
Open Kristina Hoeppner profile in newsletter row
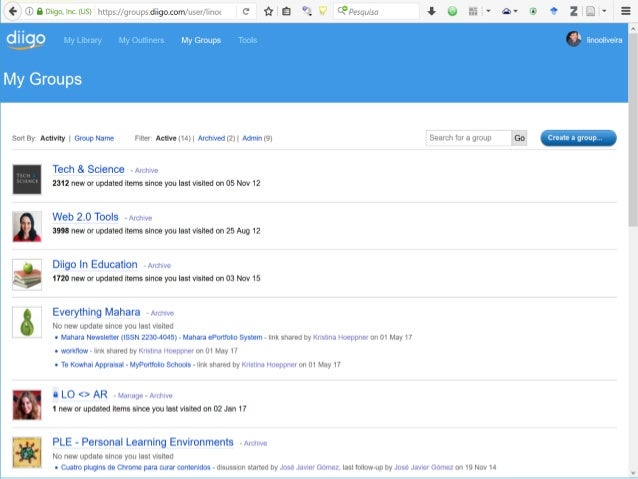click(341, 337)
